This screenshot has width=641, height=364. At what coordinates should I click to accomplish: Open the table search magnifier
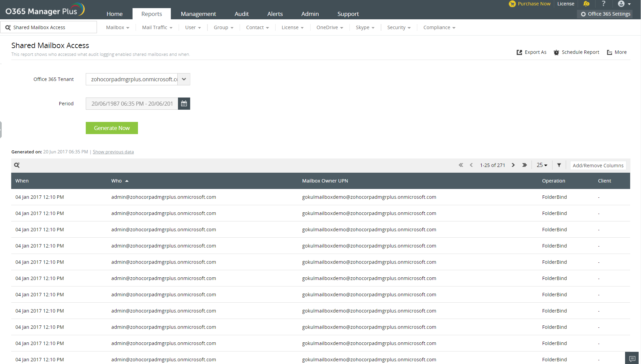coord(17,165)
